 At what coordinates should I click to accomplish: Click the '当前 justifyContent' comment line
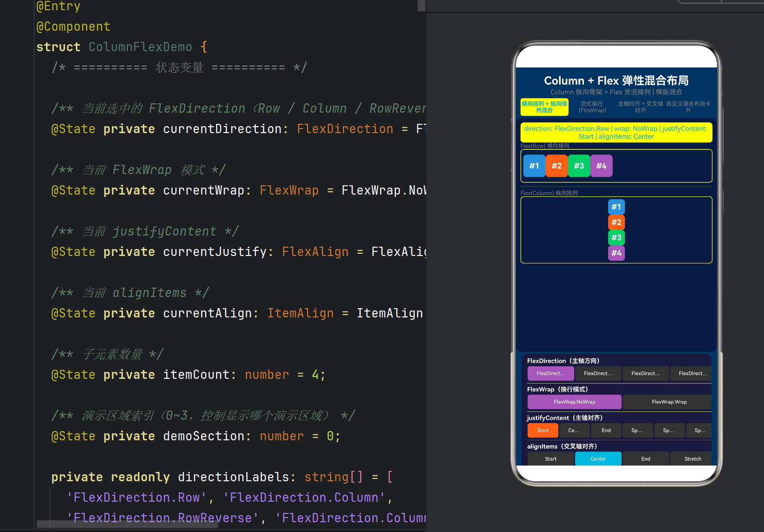[x=145, y=231]
